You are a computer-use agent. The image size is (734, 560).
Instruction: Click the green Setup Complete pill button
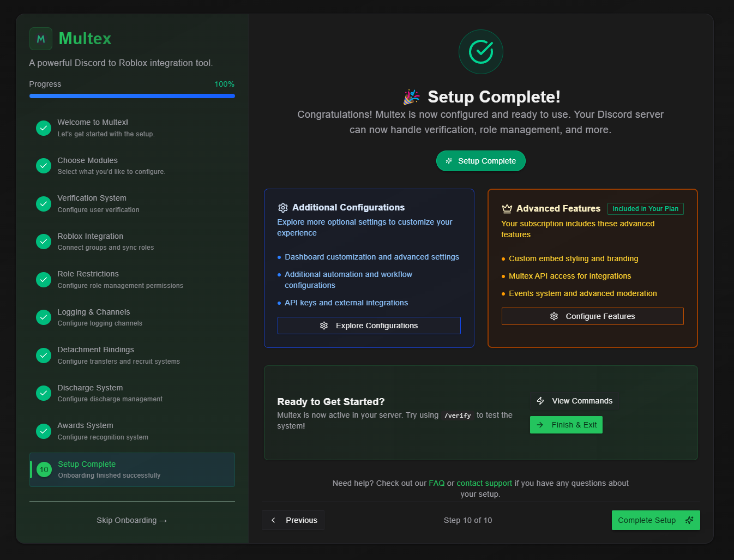click(x=481, y=161)
